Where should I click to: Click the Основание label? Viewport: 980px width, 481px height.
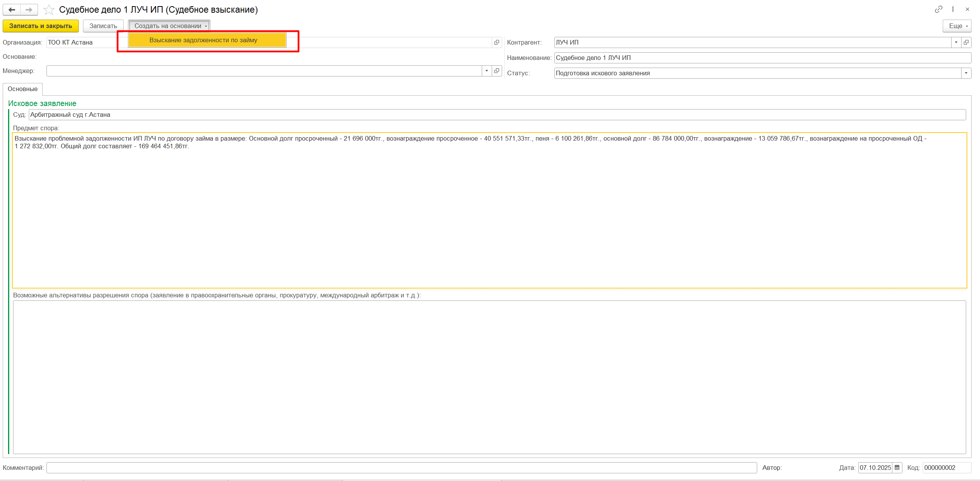point(20,56)
